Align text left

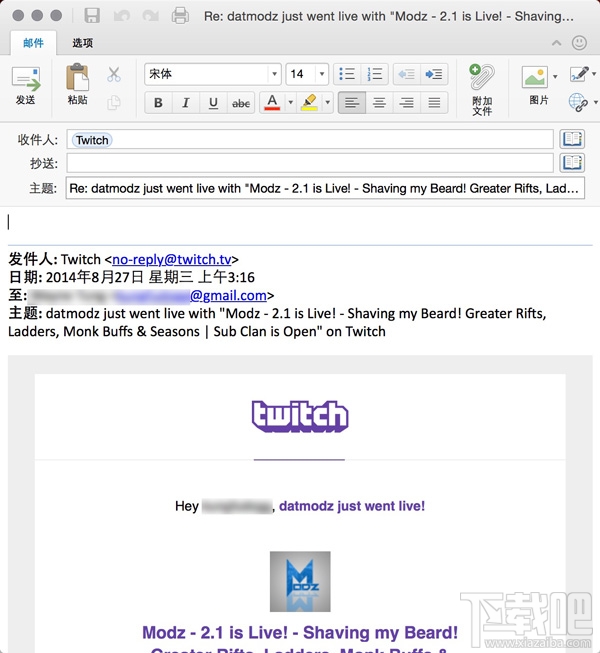coord(352,102)
